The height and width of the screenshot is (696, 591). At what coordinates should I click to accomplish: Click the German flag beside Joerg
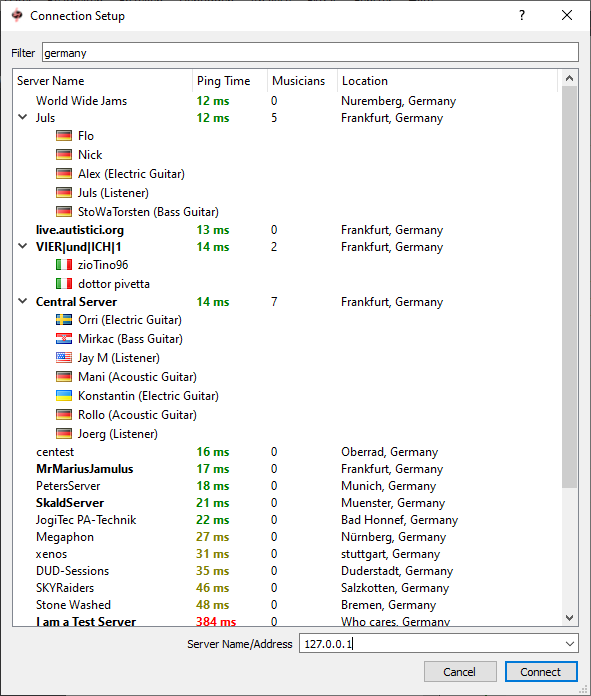[x=64, y=434]
